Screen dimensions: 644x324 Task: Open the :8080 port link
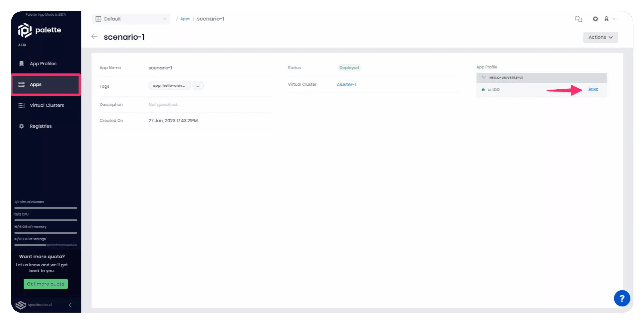click(593, 90)
